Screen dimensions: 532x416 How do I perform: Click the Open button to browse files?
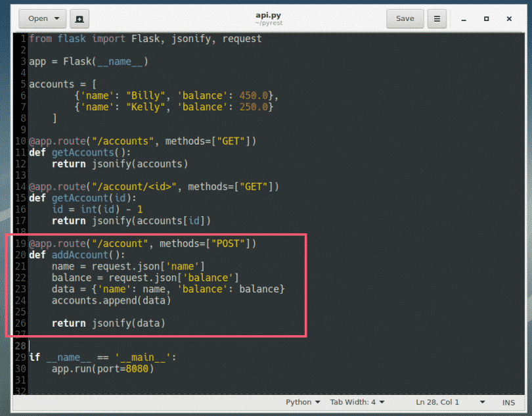(37, 18)
